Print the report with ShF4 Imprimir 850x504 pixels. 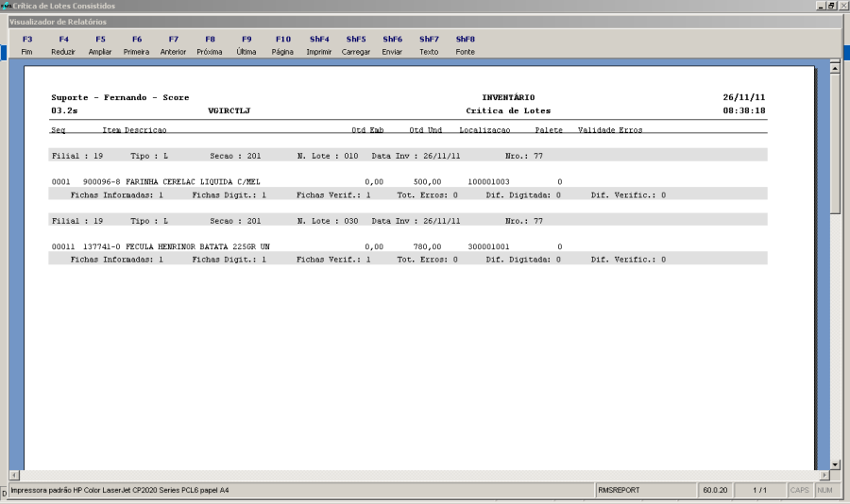pos(319,45)
